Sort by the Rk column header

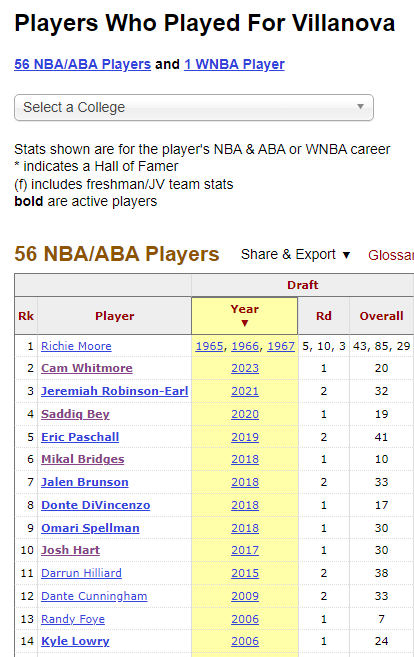pyautogui.click(x=26, y=316)
